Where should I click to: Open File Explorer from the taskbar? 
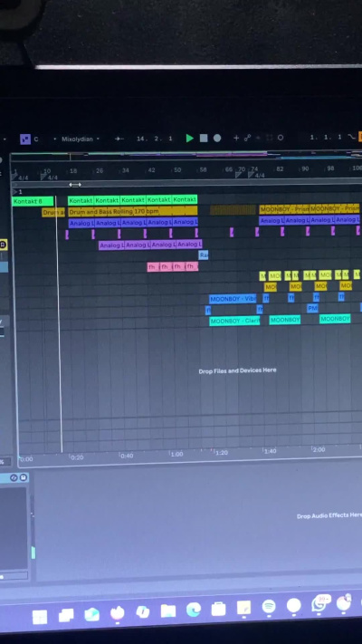(x=167, y=610)
